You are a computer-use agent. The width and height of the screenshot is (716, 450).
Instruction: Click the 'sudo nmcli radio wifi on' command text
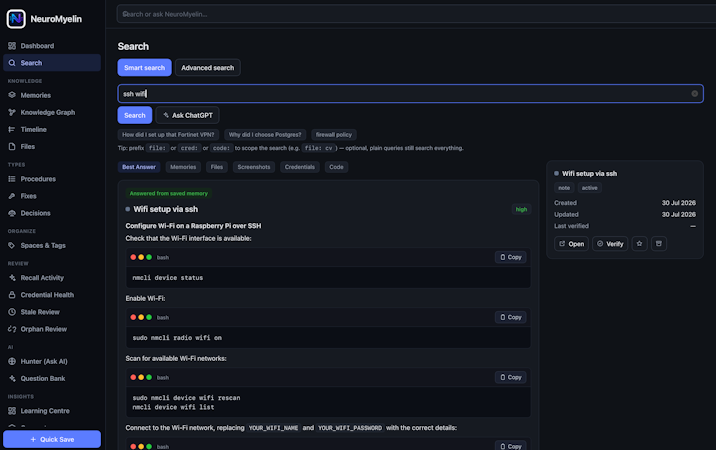[177, 338]
